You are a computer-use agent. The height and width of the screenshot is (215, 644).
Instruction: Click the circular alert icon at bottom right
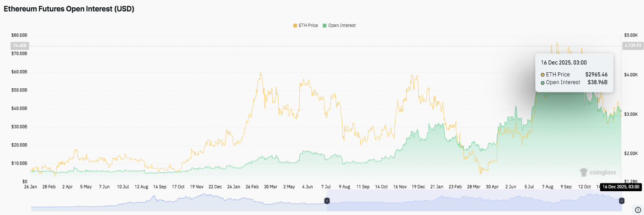(x=638, y=210)
